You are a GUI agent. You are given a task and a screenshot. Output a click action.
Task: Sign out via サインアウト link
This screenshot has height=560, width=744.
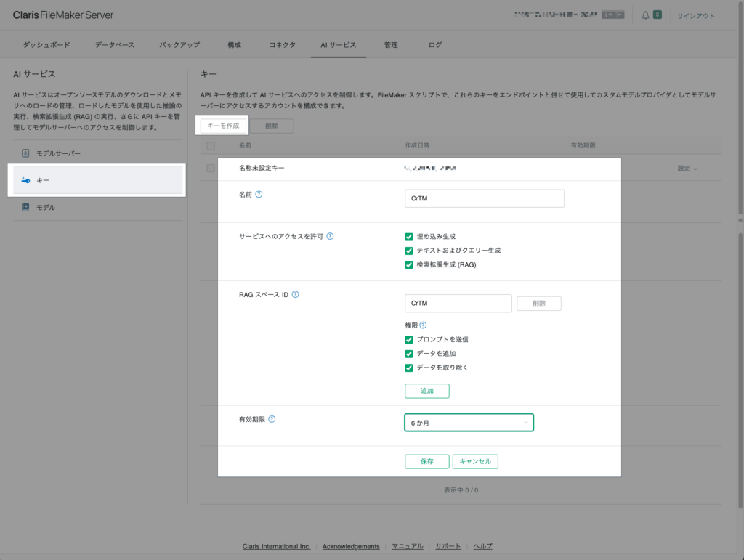point(695,16)
